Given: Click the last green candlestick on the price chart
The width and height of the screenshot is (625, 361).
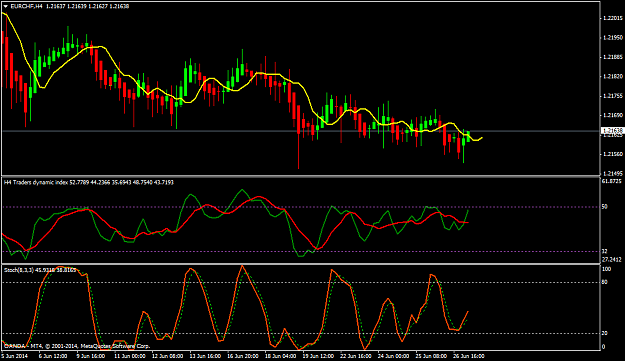Looking at the screenshot, I should click(x=468, y=135).
